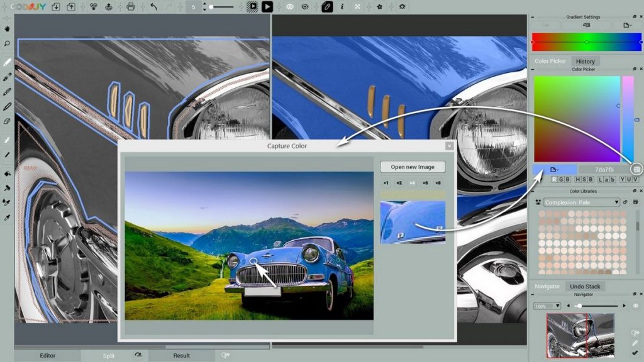Toggle the eye preview icon in top toolbar
Screen dimensions: 644x362
point(290,7)
